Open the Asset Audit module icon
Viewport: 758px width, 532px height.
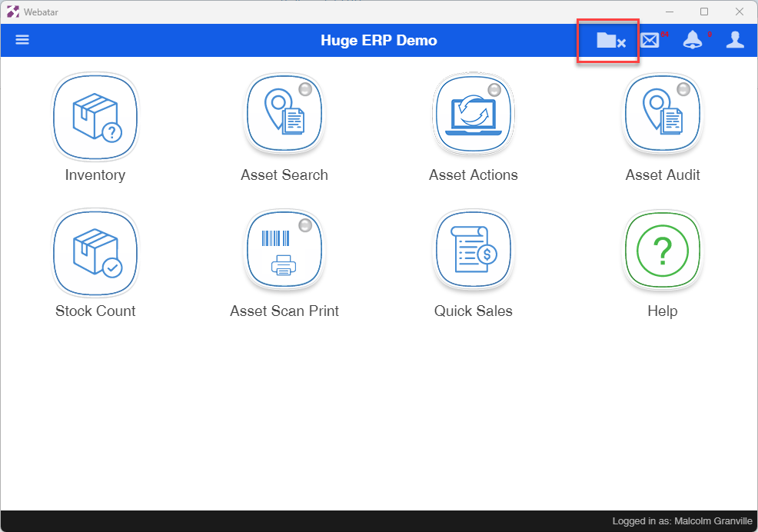[x=663, y=114]
